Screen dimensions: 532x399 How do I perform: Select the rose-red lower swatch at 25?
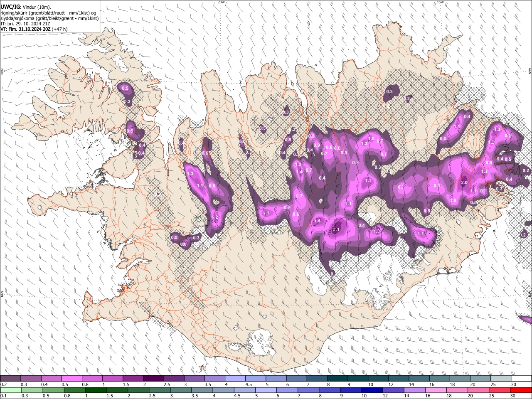click(499, 390)
